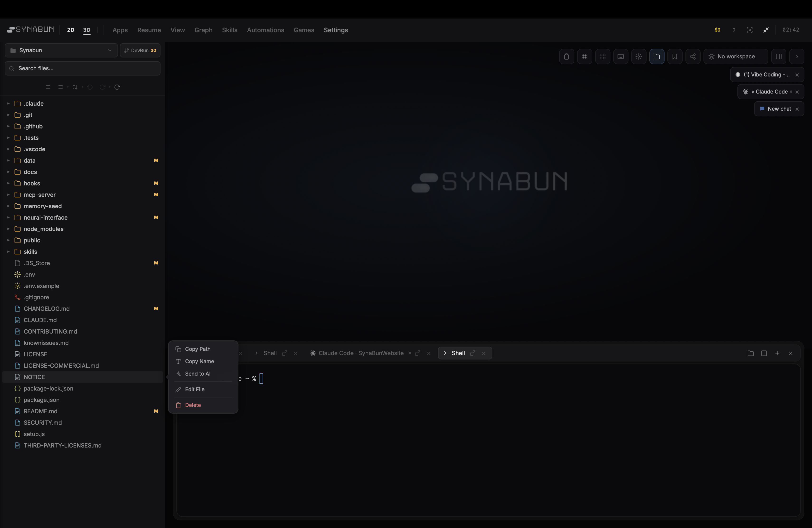Toggle theme with sun icon

coord(639,56)
